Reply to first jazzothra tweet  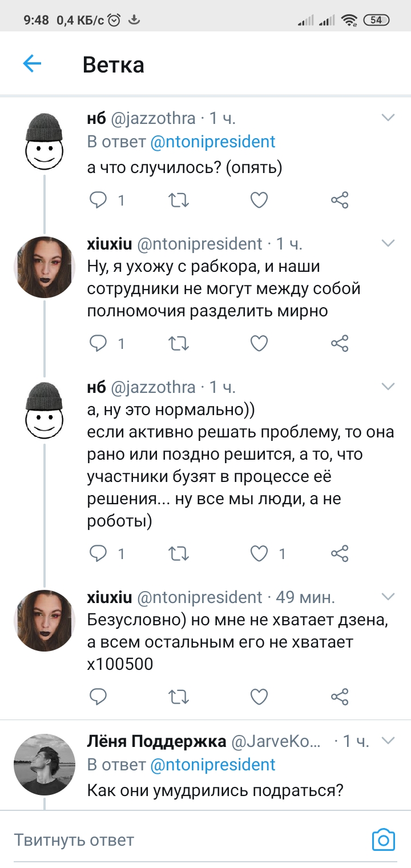pyautogui.click(x=99, y=200)
